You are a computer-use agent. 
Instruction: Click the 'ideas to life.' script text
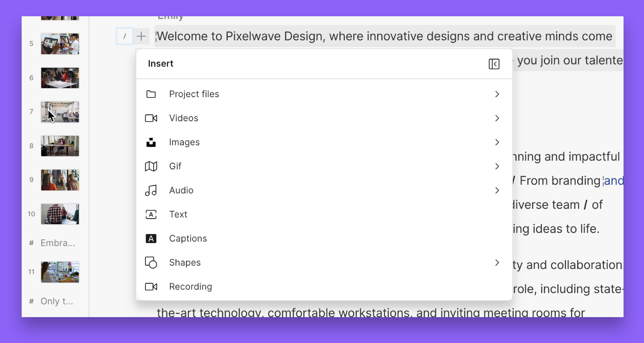(x=566, y=229)
